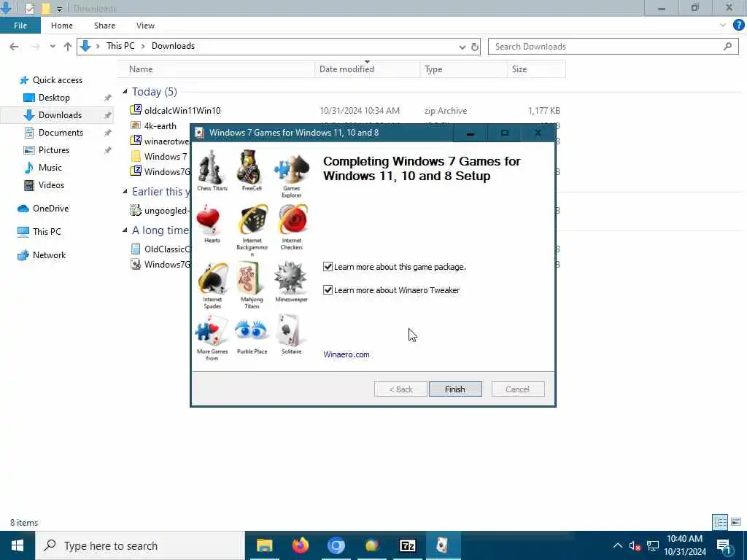Click the taskbar search box

point(140,545)
